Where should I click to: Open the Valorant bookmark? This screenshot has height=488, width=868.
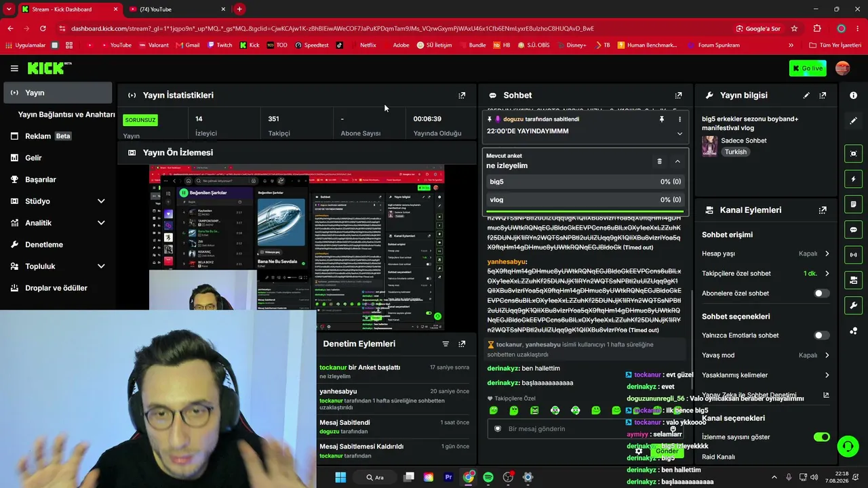(x=153, y=45)
